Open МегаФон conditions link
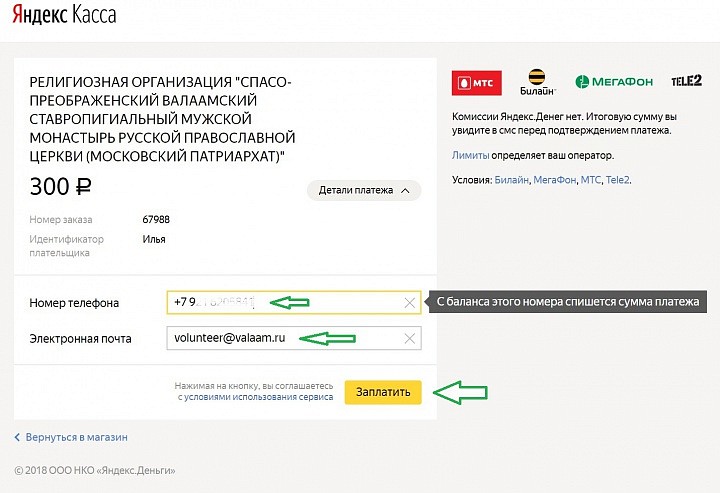 click(554, 180)
